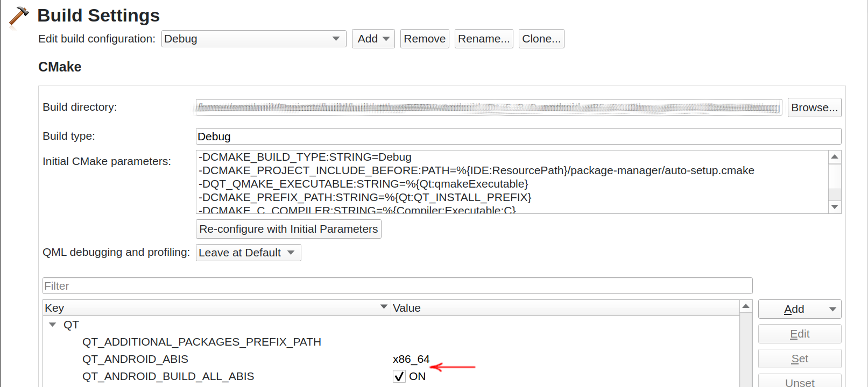Screen dimensions: 868x387
Task: Select the QT_ANDROID_ABIS row
Action: 135,359
